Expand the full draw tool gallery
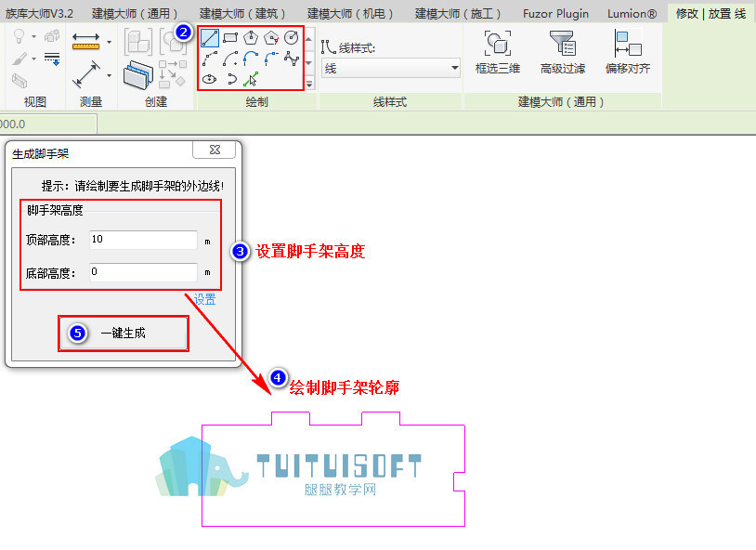Screen dimensions: 756x550 click(x=309, y=84)
